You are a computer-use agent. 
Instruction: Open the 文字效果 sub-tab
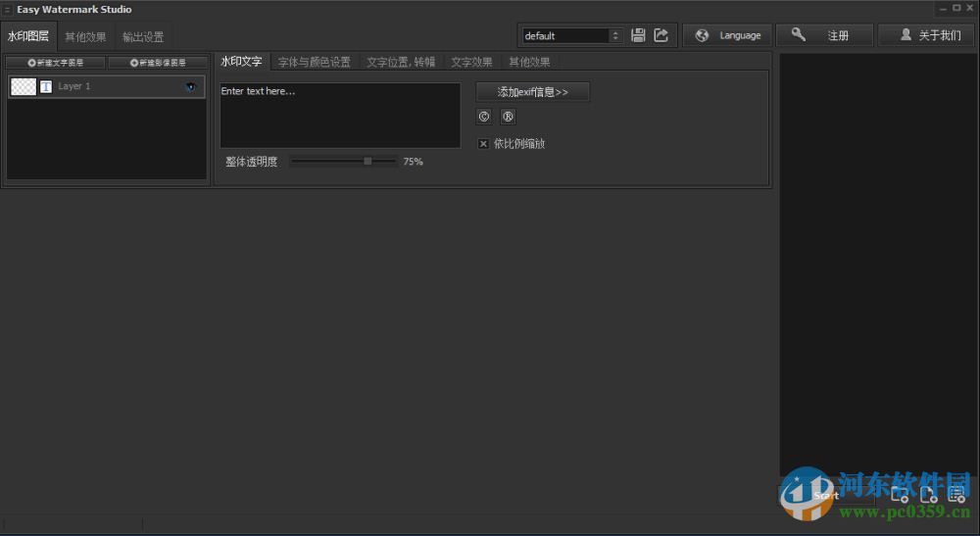(x=472, y=63)
